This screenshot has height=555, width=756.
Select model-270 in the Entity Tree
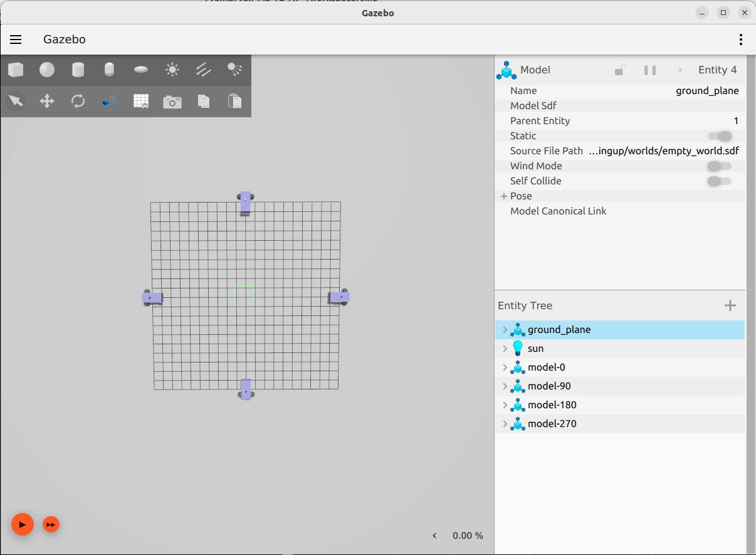[620, 424]
